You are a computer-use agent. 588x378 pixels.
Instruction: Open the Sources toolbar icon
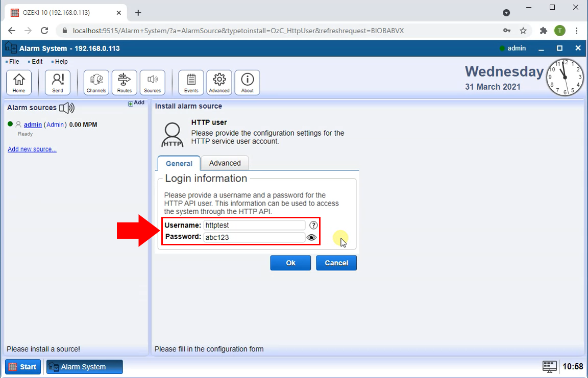[x=152, y=83]
